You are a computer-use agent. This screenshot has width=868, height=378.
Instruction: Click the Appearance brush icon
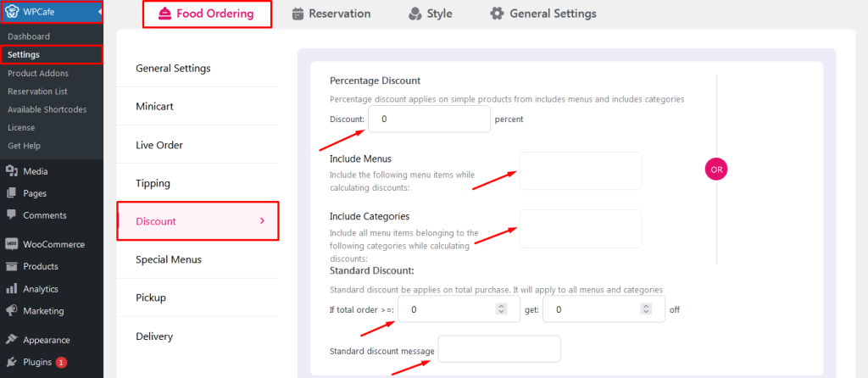pyautogui.click(x=11, y=340)
